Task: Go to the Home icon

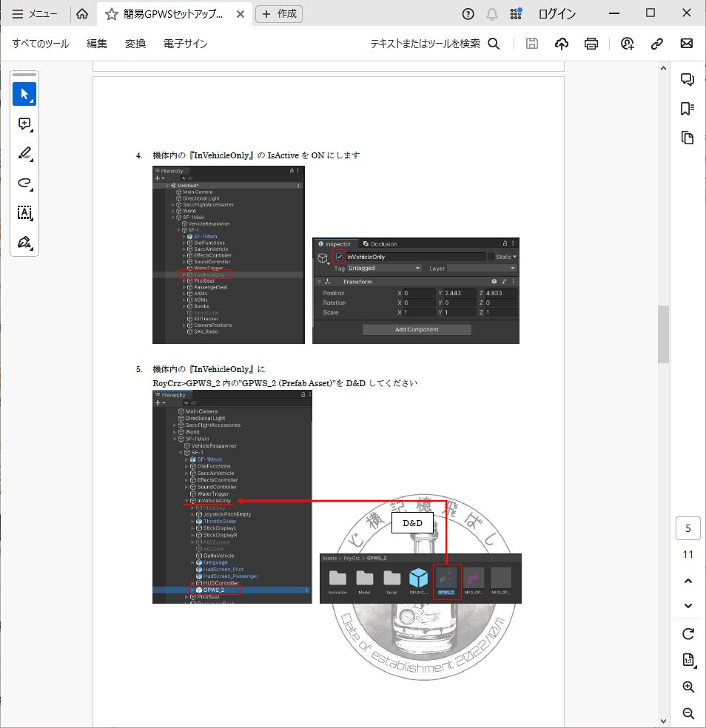Action: [x=82, y=14]
